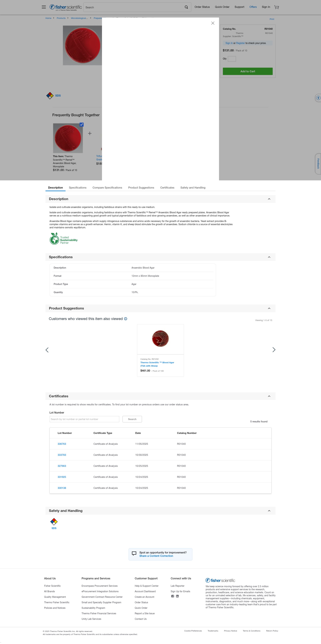
Task: Click the Frequently Bought Together item image
Action: pos(68,138)
